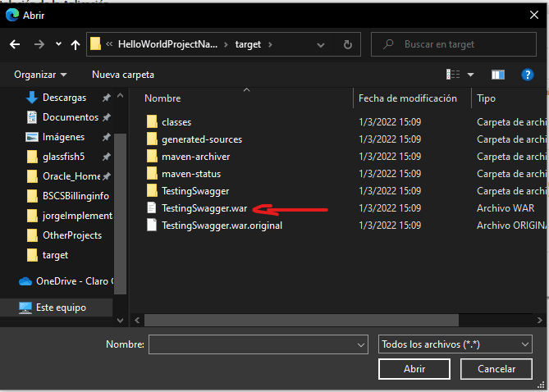Select the TestingSwagger.war file
549x392 pixels.
[x=204, y=208]
